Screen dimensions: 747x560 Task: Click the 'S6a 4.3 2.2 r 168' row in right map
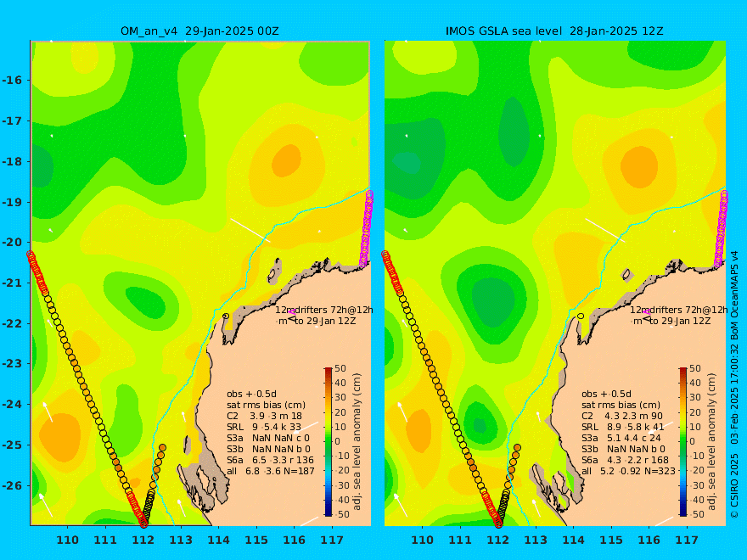pyautogui.click(x=626, y=460)
